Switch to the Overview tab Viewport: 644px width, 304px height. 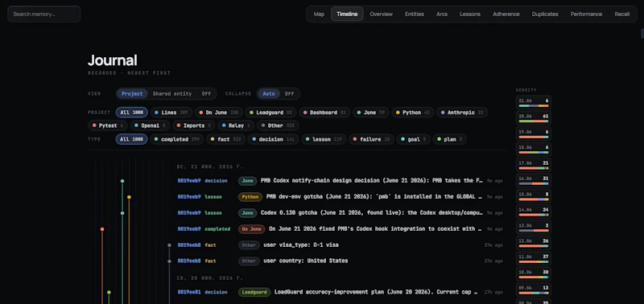coord(381,14)
